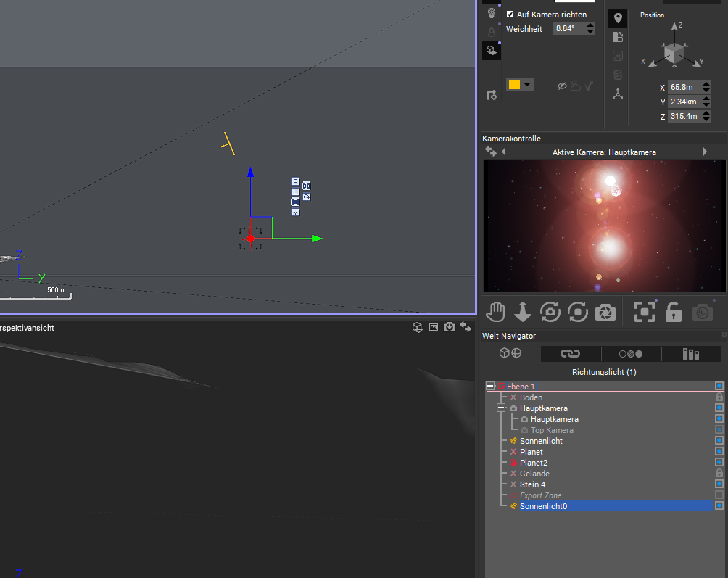Select the pan camera hand tool
Image resolution: width=728 pixels, height=578 pixels.
(x=495, y=312)
